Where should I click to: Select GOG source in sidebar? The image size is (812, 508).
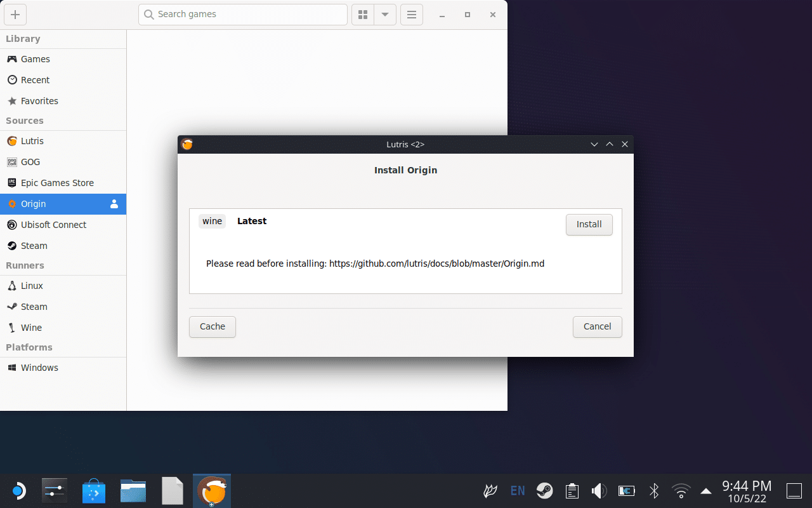pos(63,162)
